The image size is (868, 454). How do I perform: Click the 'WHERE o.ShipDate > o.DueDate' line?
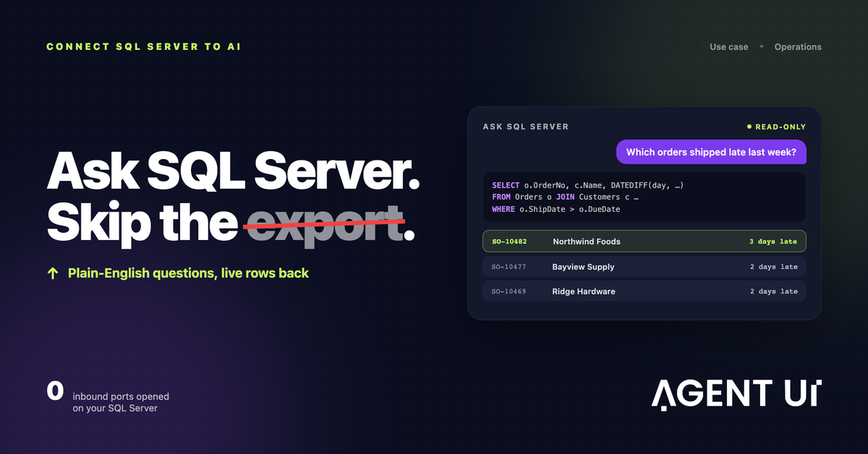pyautogui.click(x=556, y=209)
